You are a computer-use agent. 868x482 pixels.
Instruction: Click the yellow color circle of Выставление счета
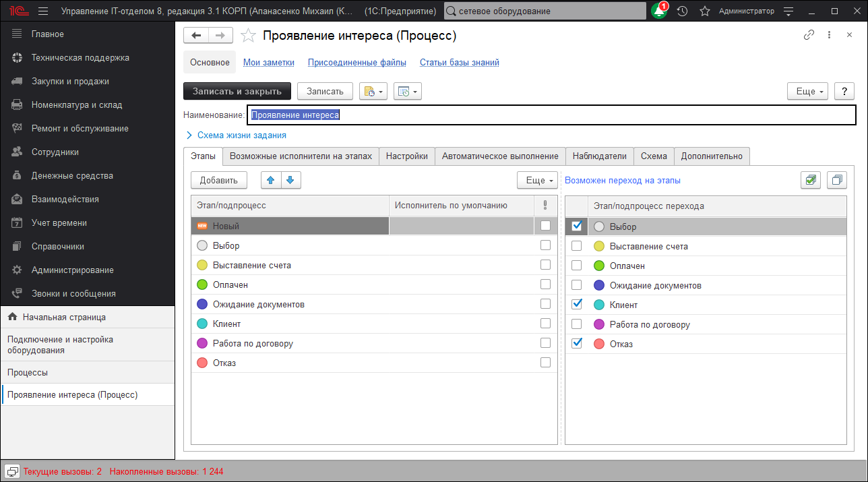pos(201,265)
